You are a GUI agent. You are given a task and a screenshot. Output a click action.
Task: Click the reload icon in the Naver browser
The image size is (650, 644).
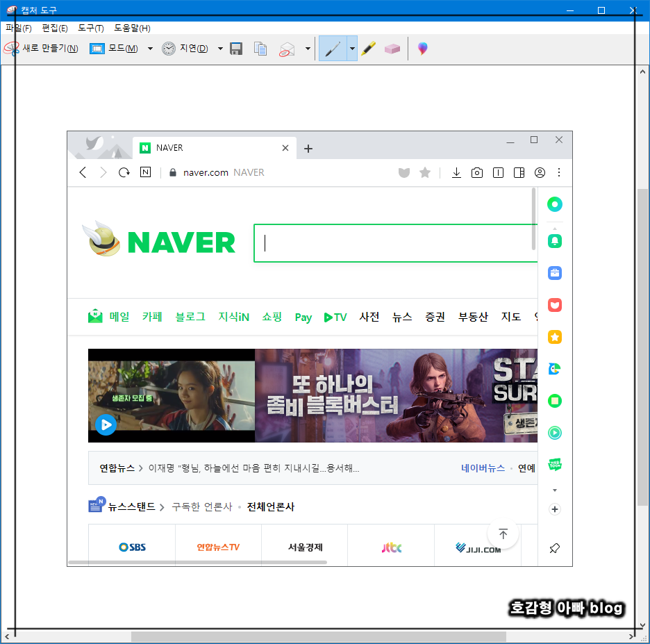pos(124,172)
